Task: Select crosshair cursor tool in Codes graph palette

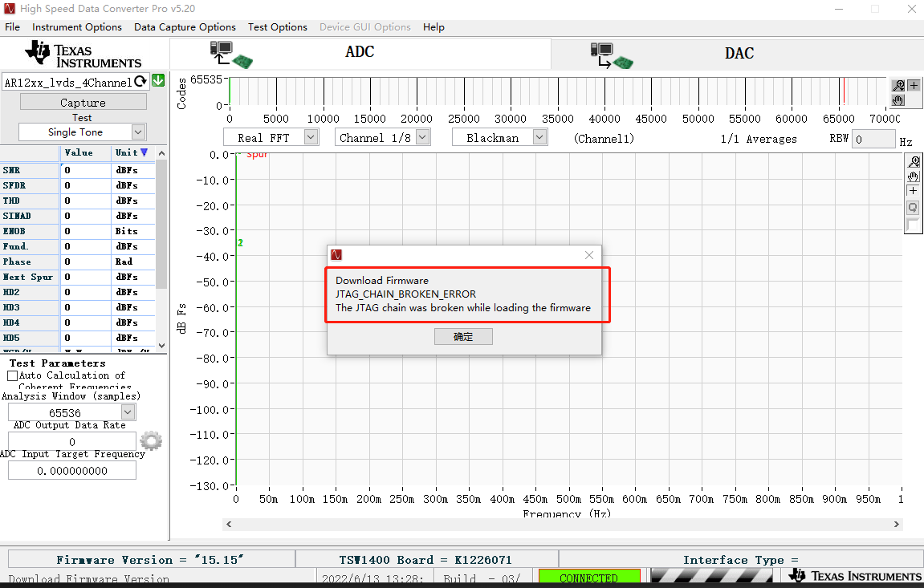Action: 914,86
